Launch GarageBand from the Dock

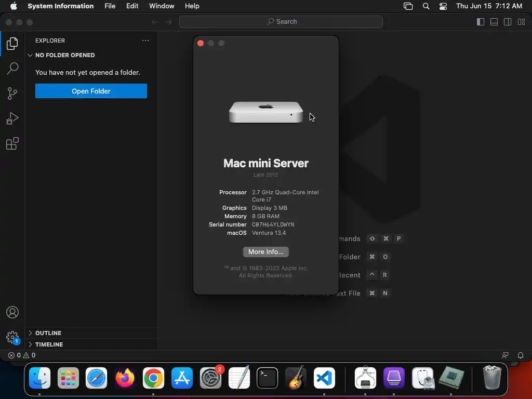point(296,378)
